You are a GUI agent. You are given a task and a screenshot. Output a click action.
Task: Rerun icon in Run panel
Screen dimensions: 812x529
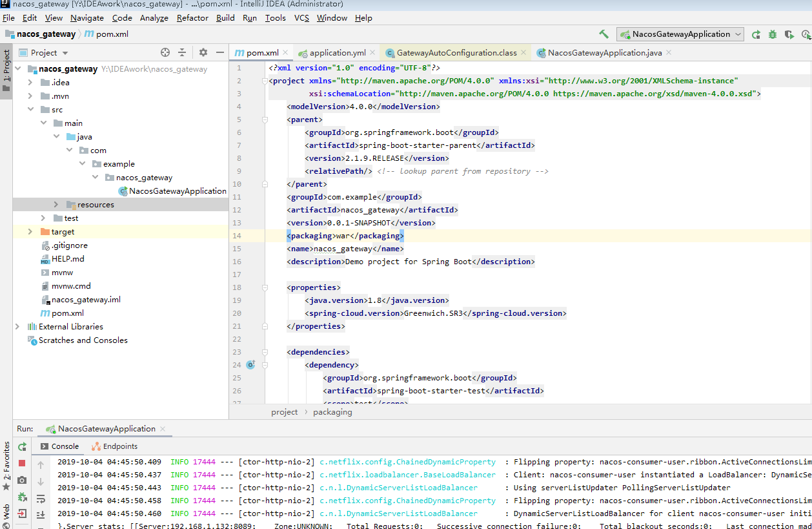[x=22, y=446]
